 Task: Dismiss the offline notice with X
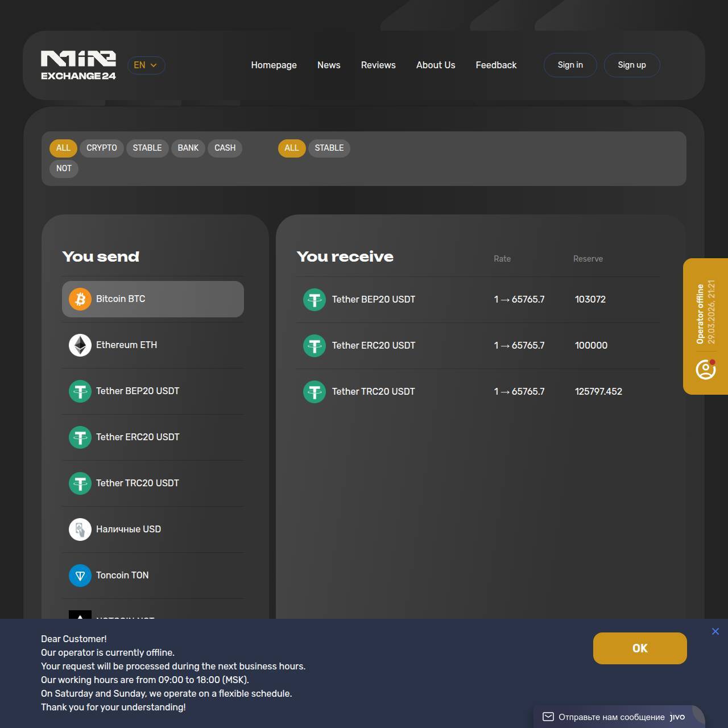(715, 631)
